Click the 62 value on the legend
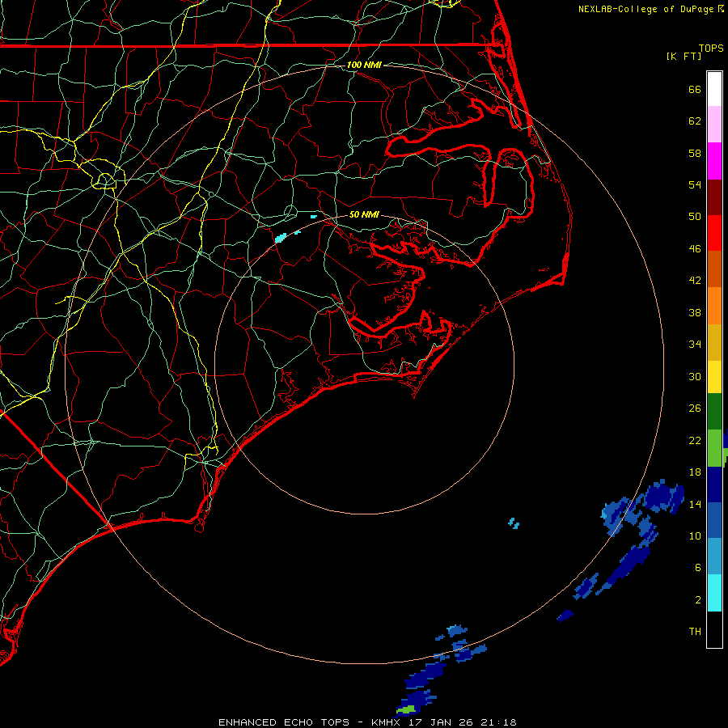The height and width of the screenshot is (728, 728). [x=695, y=121]
